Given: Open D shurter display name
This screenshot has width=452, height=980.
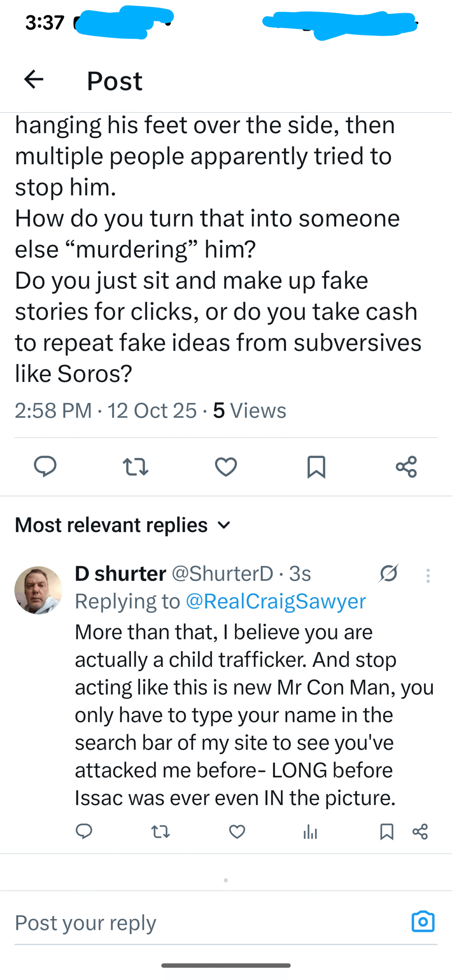Looking at the screenshot, I should click(120, 573).
